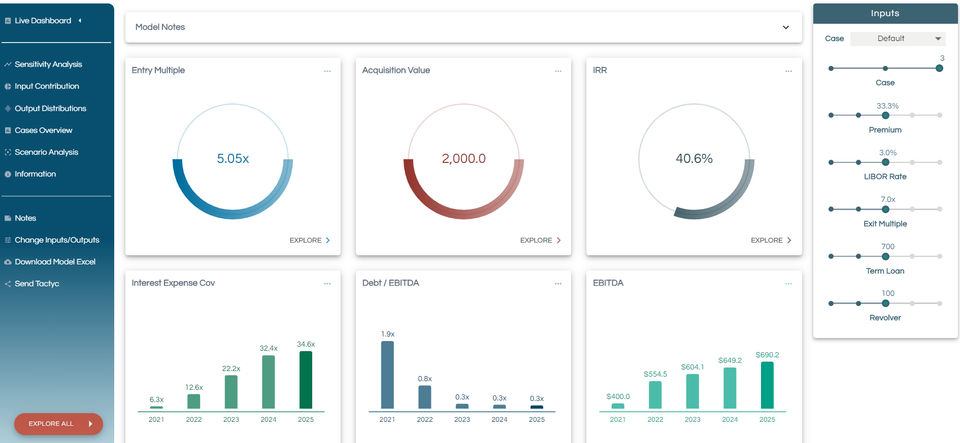This screenshot has height=443, width=960.
Task: Click the EXPLORE ALL button
Action: (x=59, y=423)
